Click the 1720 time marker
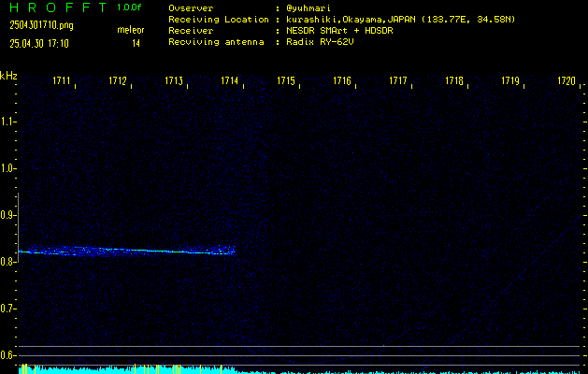This screenshot has width=588, height=374. (566, 81)
